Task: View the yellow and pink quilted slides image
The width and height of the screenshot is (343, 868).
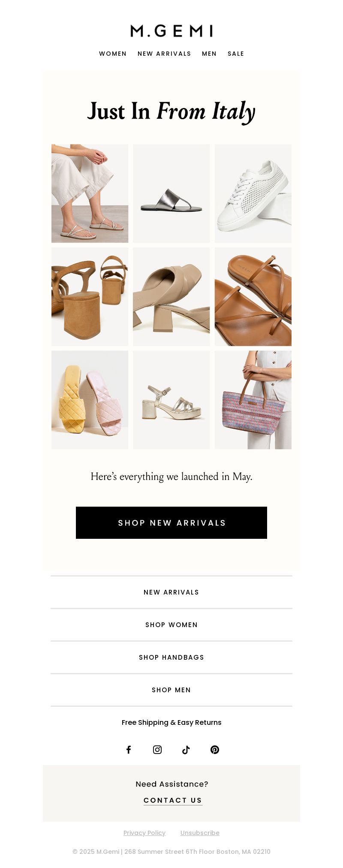Action: [90, 400]
